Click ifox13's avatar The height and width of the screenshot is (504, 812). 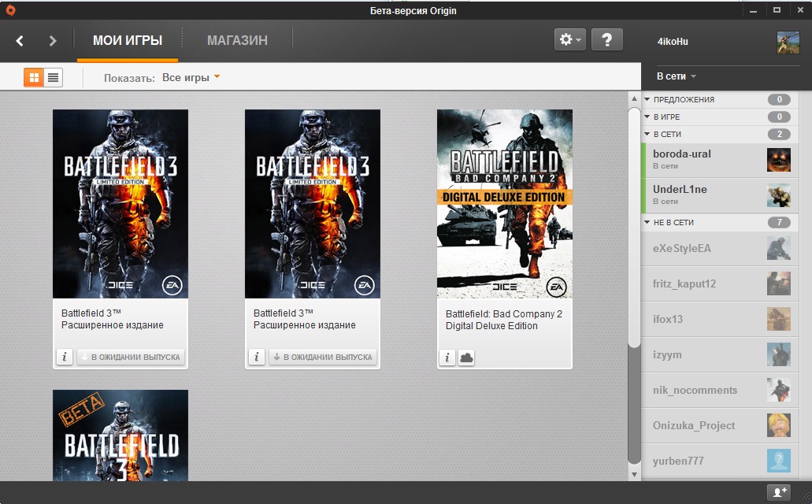pyautogui.click(x=779, y=319)
